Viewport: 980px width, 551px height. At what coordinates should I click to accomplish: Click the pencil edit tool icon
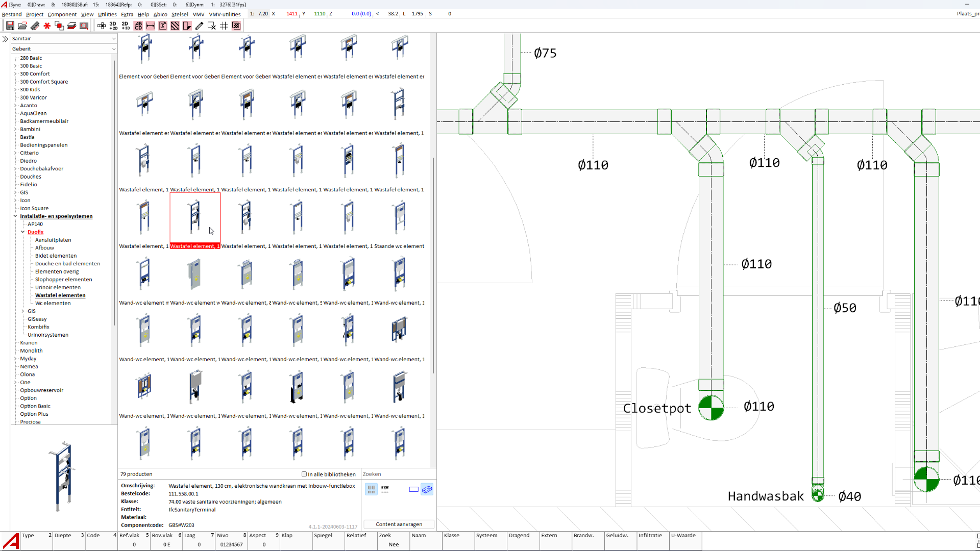coord(200,26)
